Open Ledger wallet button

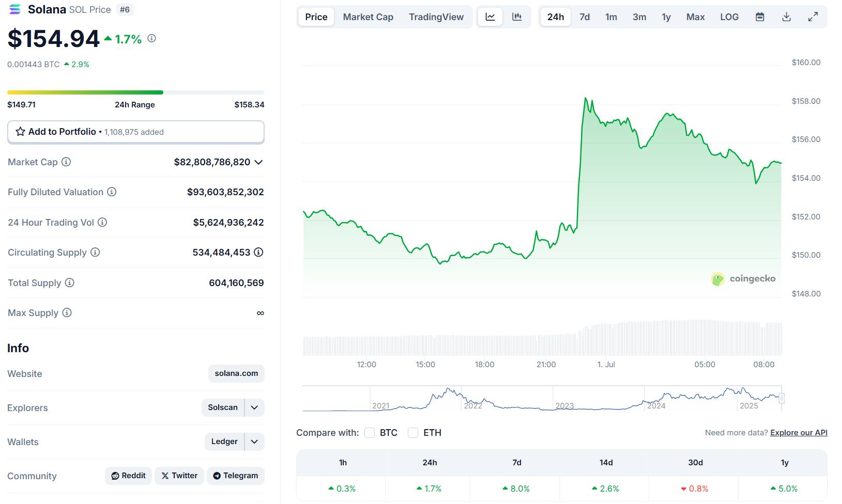224,442
